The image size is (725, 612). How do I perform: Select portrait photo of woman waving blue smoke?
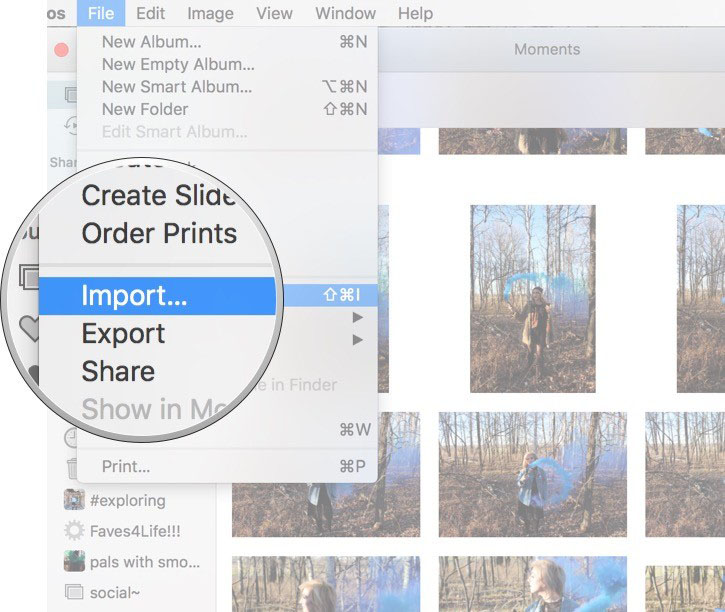pos(533,299)
